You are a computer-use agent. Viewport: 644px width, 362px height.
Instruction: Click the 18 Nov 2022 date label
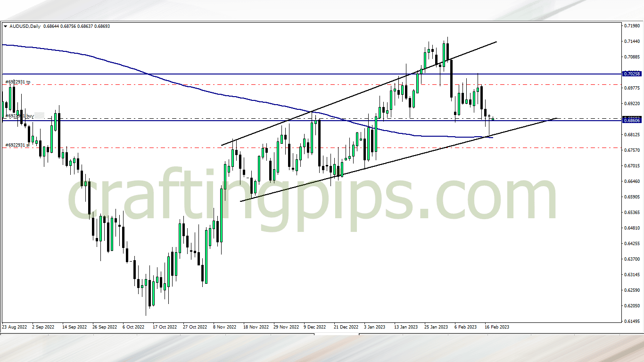point(256,327)
